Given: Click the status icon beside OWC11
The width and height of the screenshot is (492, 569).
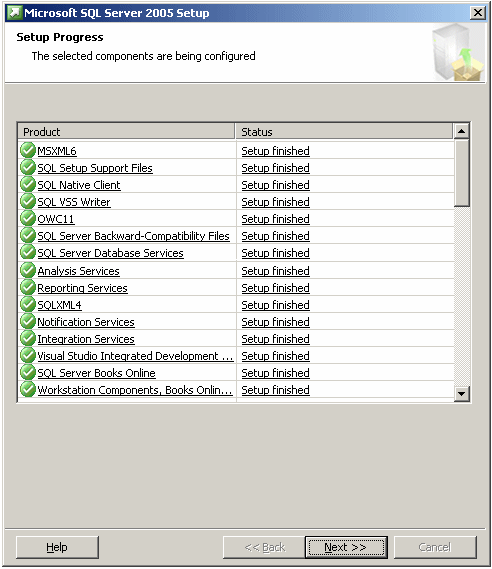Looking at the screenshot, I should 28,218.
